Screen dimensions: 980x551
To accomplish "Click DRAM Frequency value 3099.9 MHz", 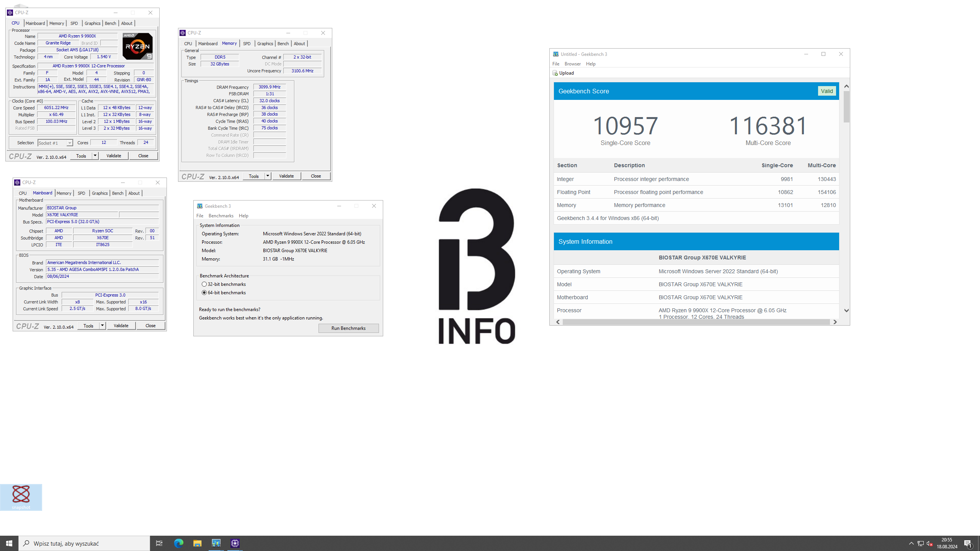I will click(x=269, y=87).
